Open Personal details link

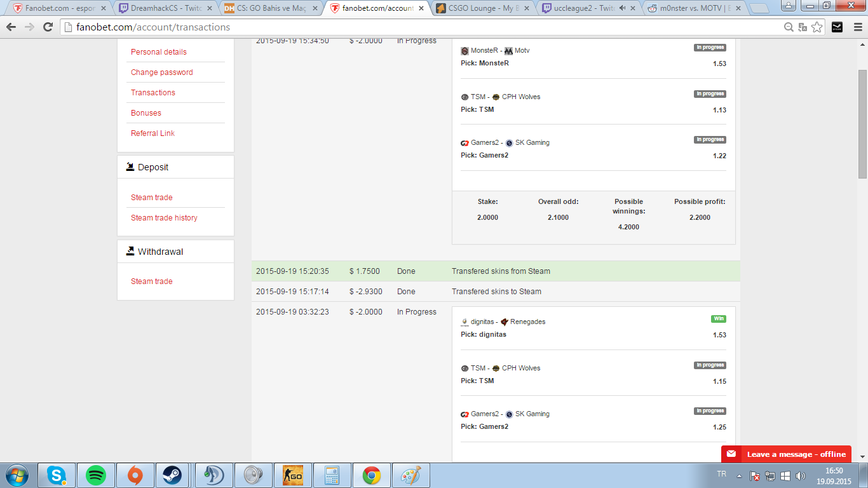[159, 52]
